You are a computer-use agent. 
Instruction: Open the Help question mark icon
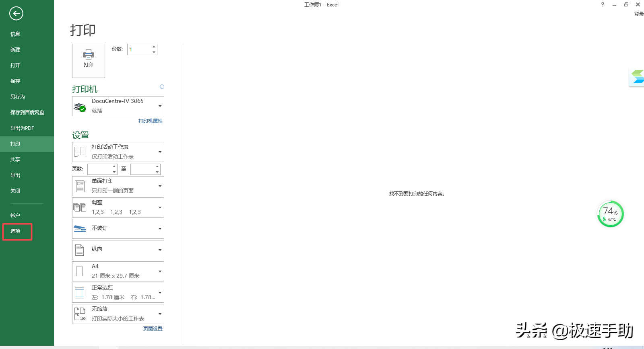[x=603, y=4]
